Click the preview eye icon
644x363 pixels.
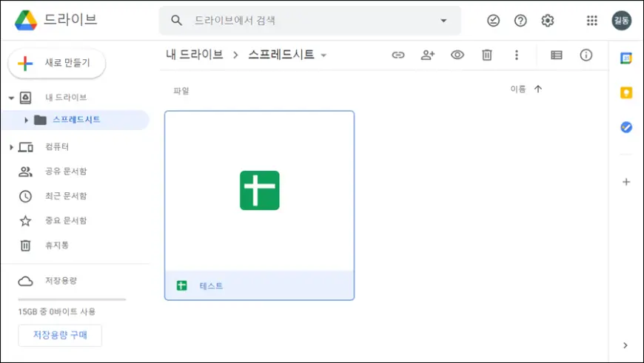[457, 55]
